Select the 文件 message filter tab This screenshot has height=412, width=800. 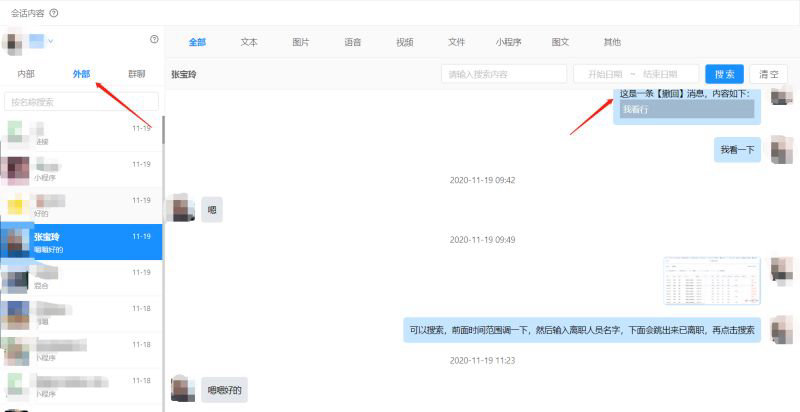pos(456,42)
